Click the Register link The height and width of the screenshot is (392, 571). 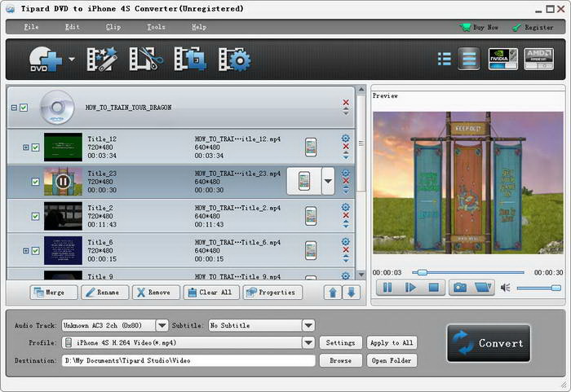(x=533, y=27)
